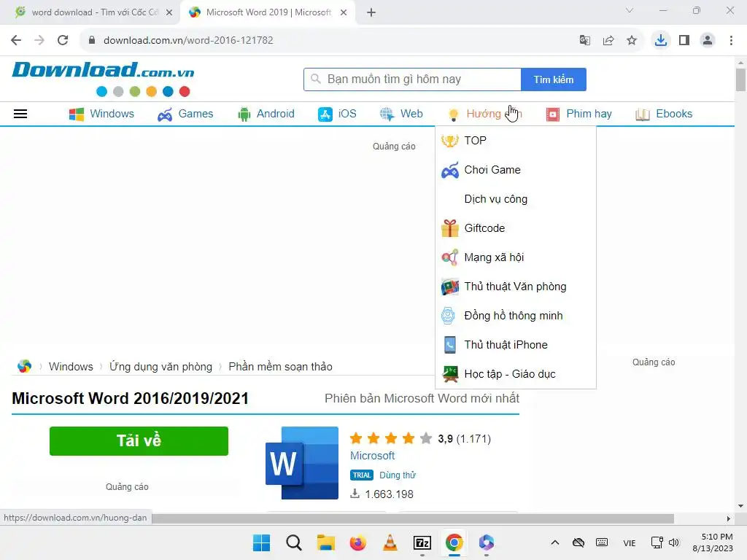Select TOP in the dropdown

click(516, 141)
